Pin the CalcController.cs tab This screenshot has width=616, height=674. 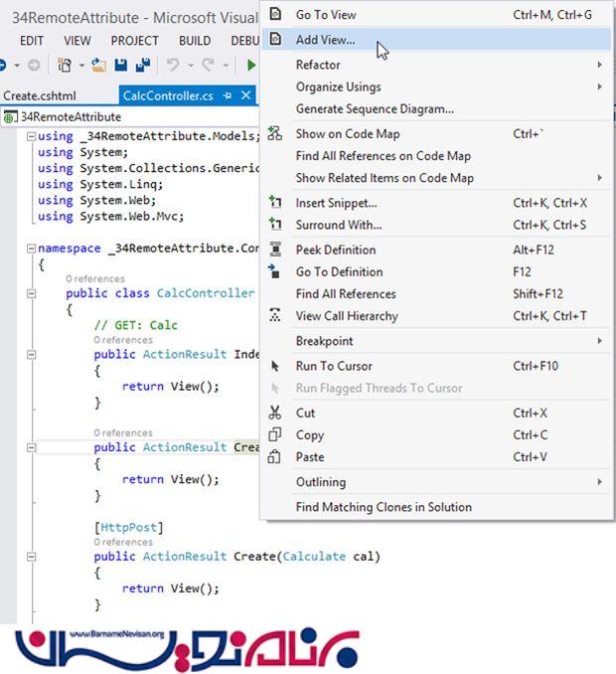(228, 95)
